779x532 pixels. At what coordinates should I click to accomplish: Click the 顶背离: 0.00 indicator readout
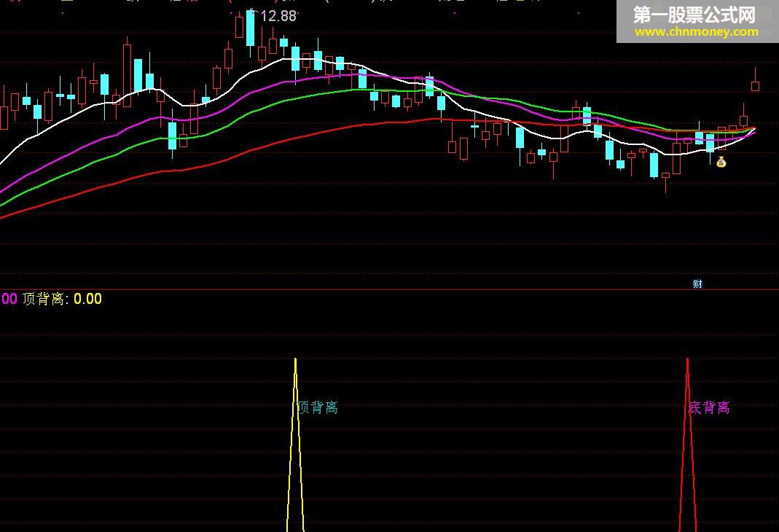(x=62, y=299)
